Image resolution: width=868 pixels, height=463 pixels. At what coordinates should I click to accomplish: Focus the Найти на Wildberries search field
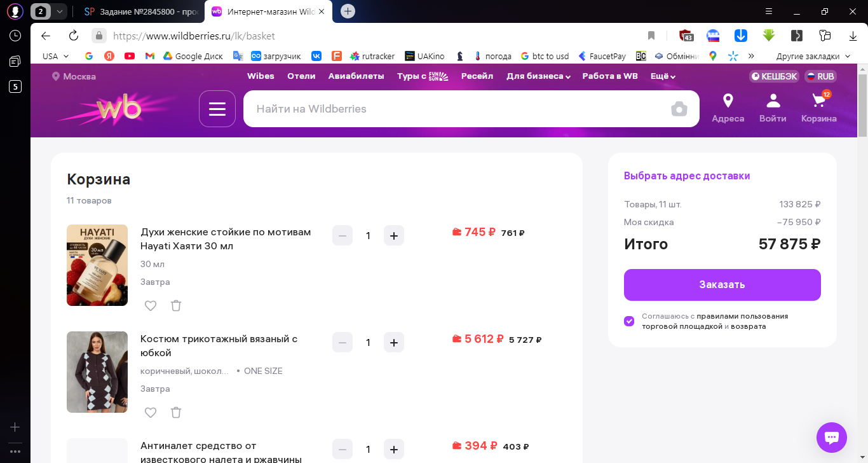tap(455, 109)
